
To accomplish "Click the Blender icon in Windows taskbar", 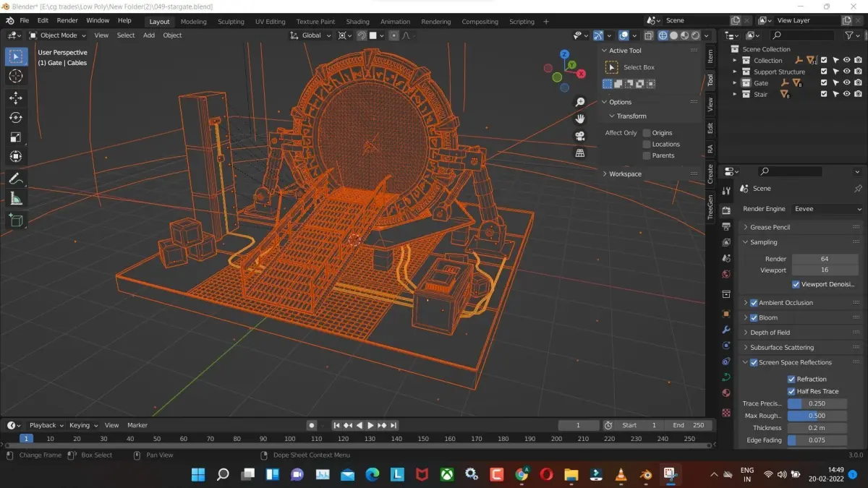I will (647, 474).
